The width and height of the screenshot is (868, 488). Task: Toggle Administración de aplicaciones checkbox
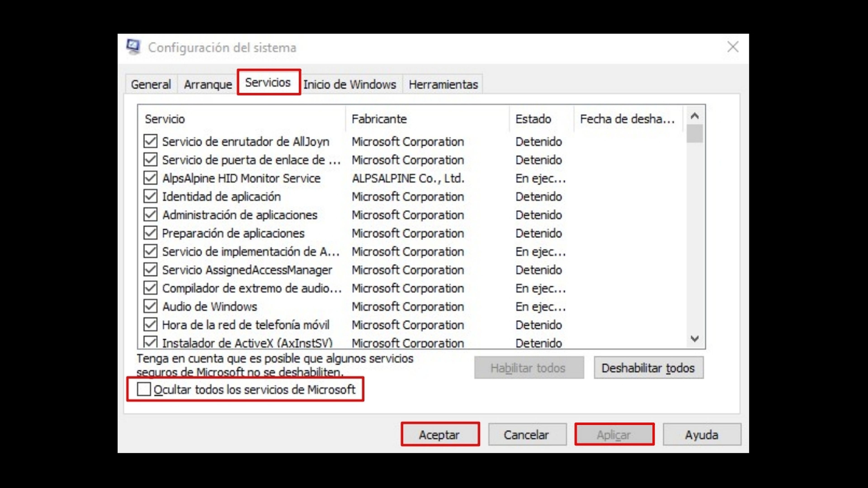[150, 215]
